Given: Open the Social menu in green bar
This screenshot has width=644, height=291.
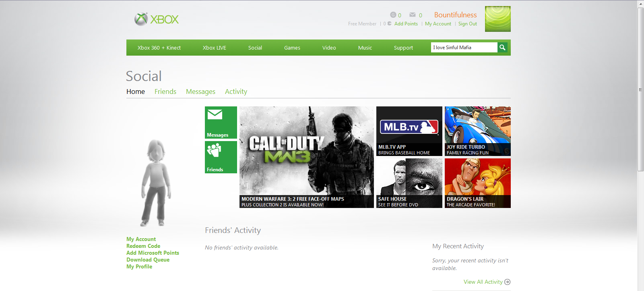Looking at the screenshot, I should click(255, 48).
